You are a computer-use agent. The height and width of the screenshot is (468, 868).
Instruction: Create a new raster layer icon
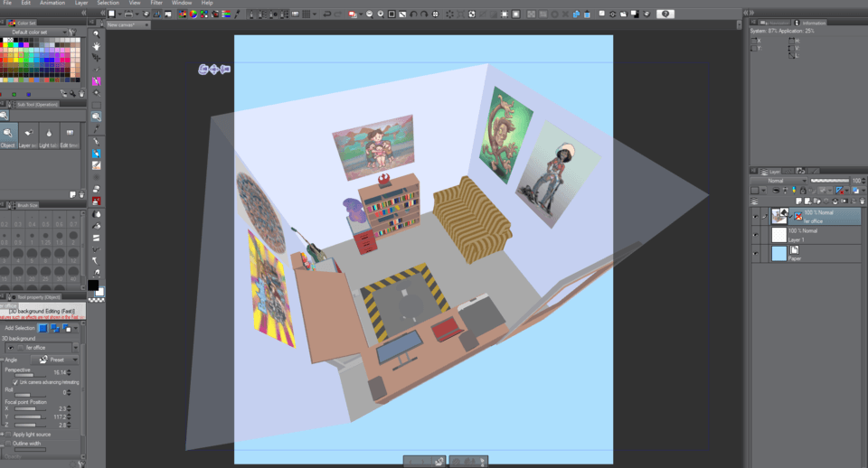pyautogui.click(x=798, y=201)
